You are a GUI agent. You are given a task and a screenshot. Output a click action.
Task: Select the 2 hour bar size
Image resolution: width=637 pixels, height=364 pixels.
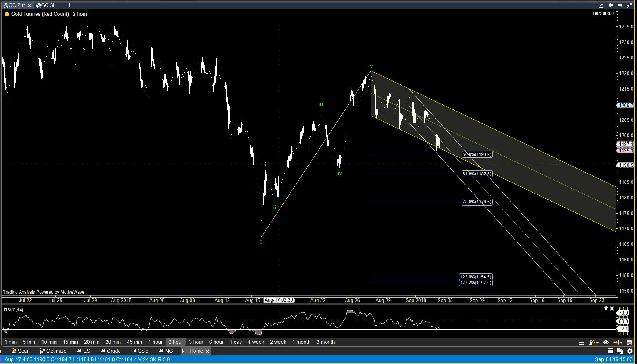[176, 342]
